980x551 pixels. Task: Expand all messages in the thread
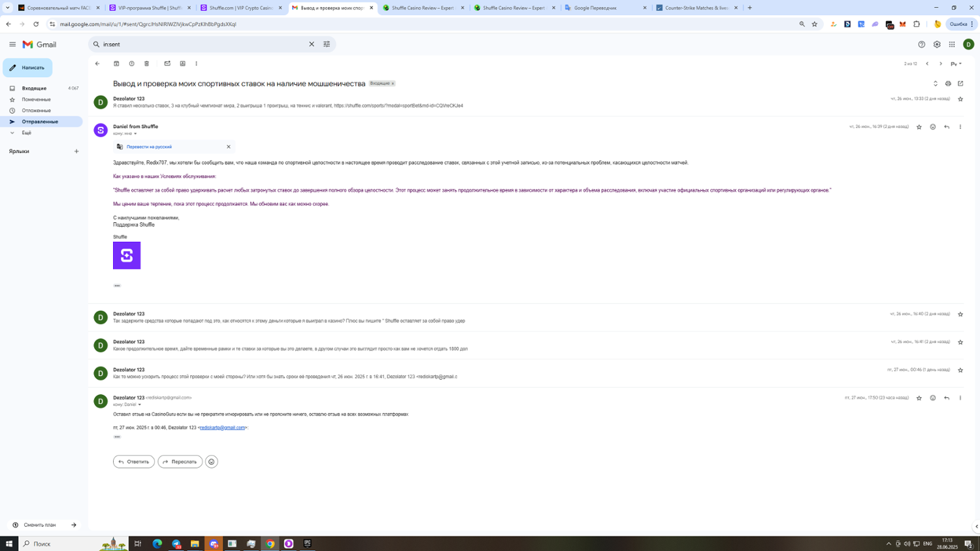pyautogui.click(x=935, y=84)
